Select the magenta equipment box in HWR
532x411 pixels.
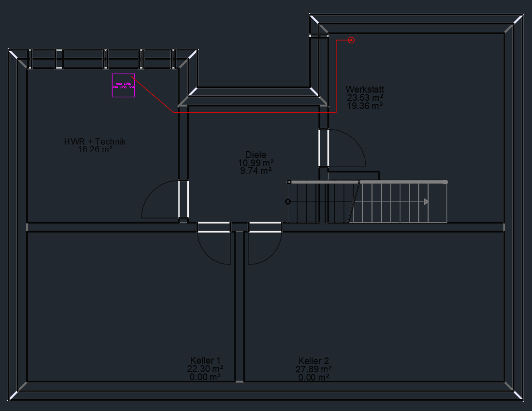click(123, 85)
